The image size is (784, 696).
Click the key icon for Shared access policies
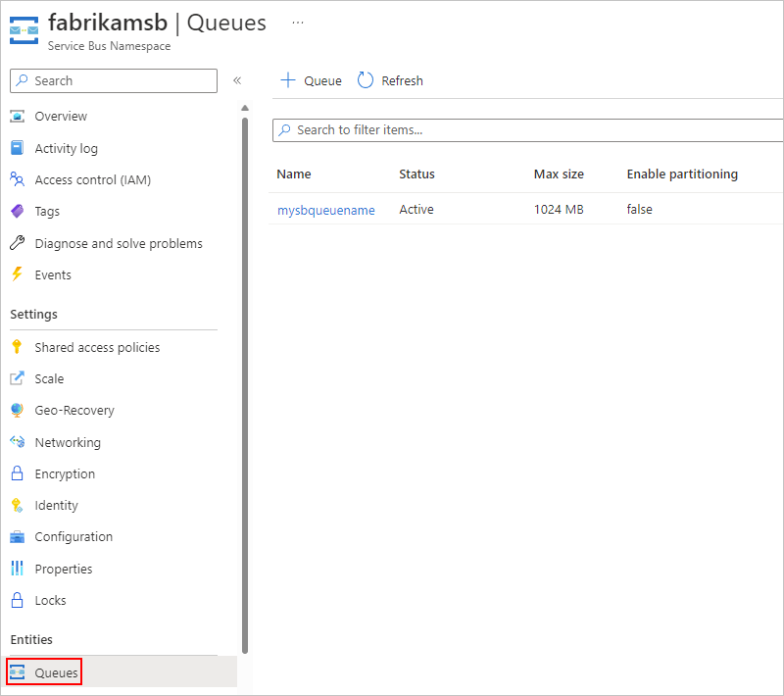pos(18,346)
